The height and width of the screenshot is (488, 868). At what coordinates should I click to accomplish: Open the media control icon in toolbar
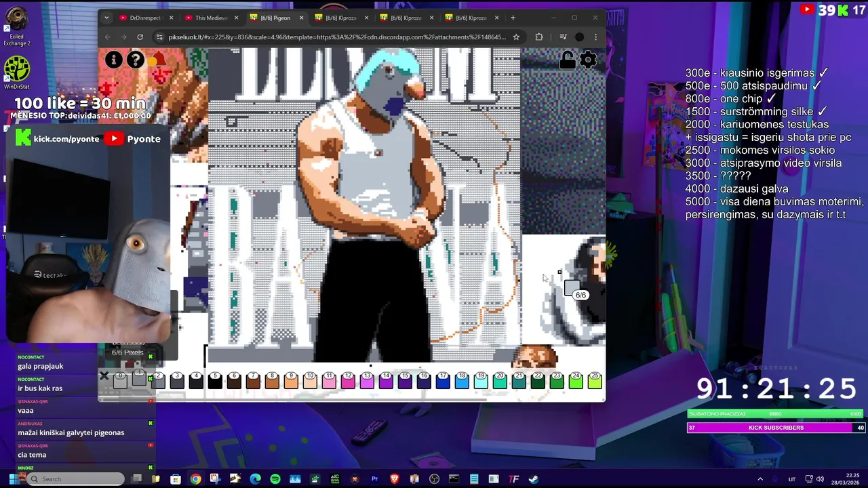point(563,37)
